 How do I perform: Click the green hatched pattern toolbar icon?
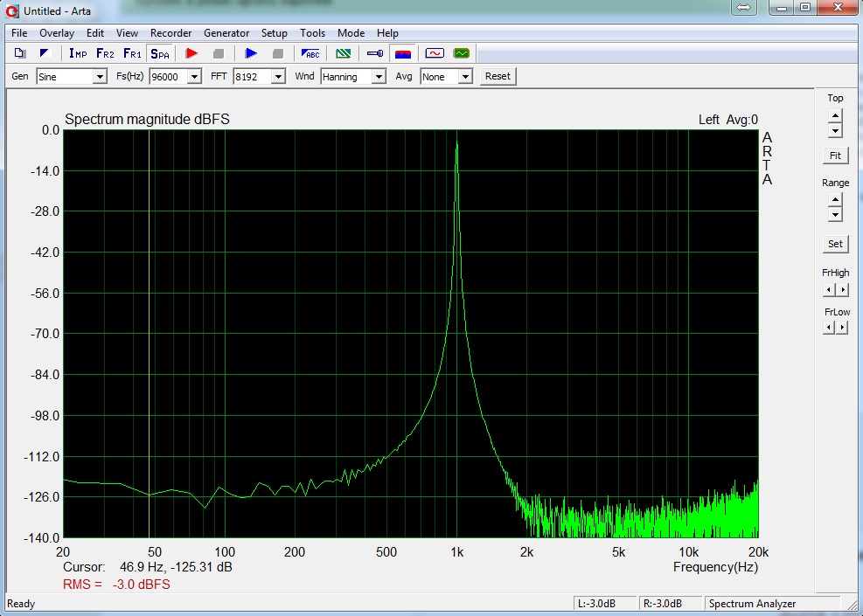[x=343, y=53]
